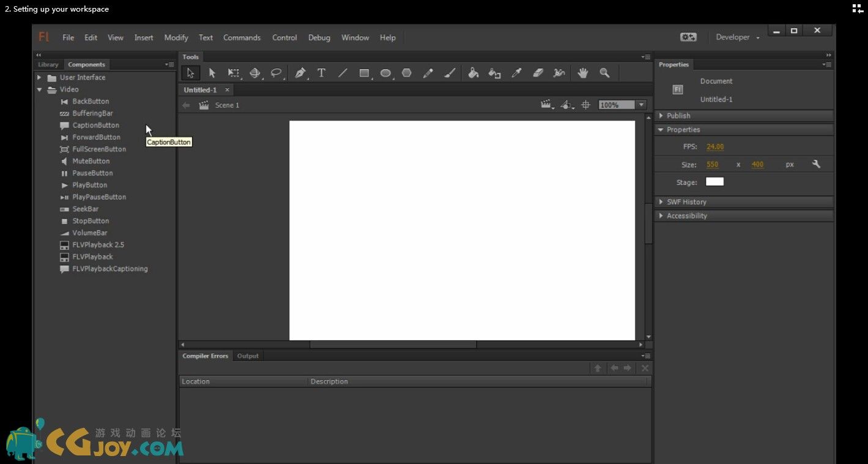Screen dimensions: 868x464
Task: Select CaptionButton component in list
Action: pos(95,125)
